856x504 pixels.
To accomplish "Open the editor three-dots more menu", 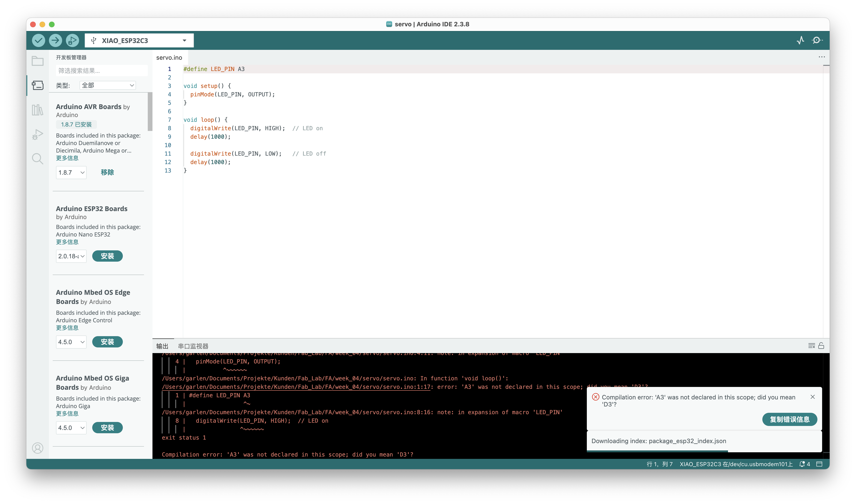I will coord(822,57).
